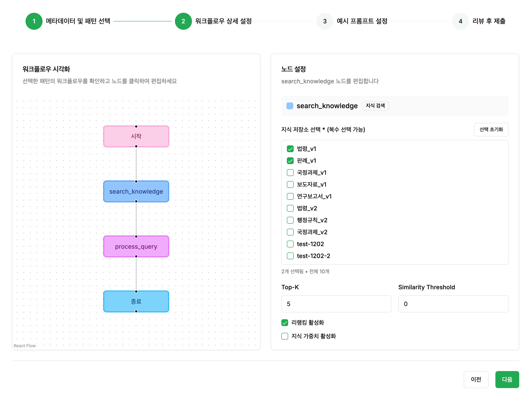Jump to step 4 review and submit
This screenshot has height=400, width=532.
460,21
